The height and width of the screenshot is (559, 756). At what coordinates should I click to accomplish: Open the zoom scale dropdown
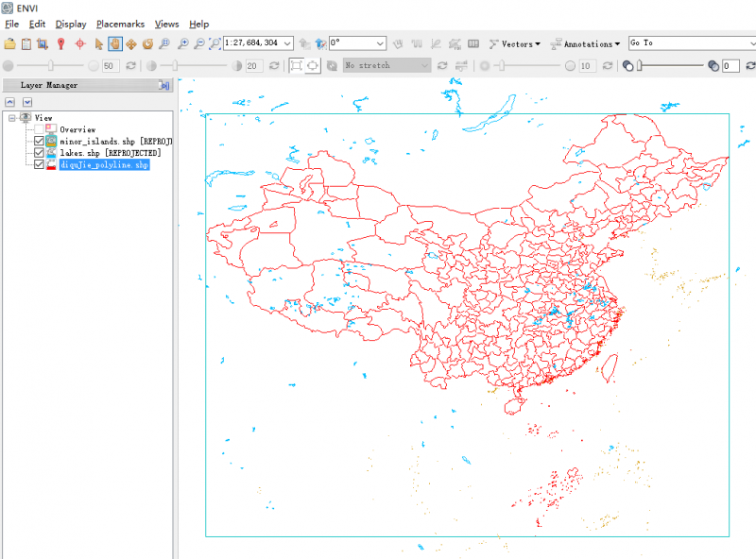click(287, 43)
